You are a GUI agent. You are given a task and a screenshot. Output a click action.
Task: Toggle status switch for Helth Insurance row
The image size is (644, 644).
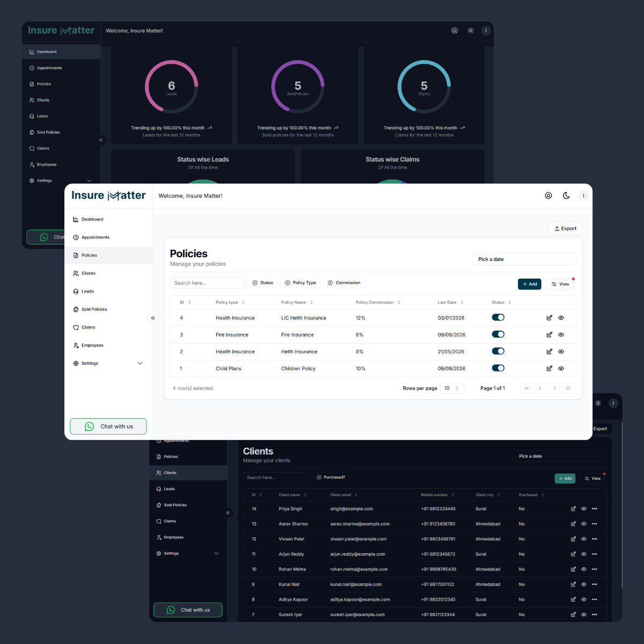tap(498, 352)
